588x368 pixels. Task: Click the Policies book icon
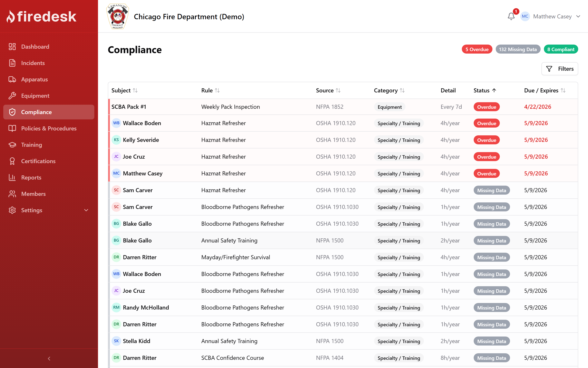pos(12,128)
